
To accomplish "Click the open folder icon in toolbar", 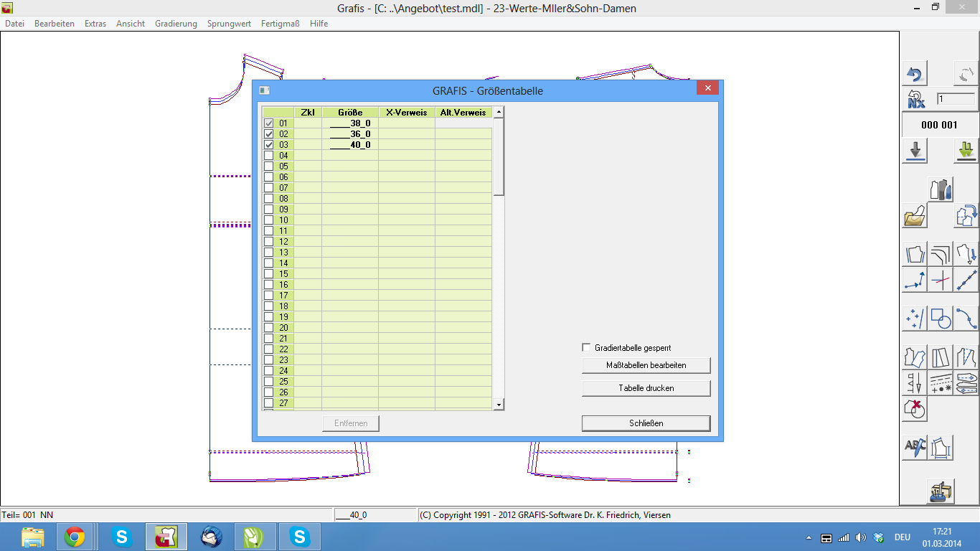I will [915, 215].
